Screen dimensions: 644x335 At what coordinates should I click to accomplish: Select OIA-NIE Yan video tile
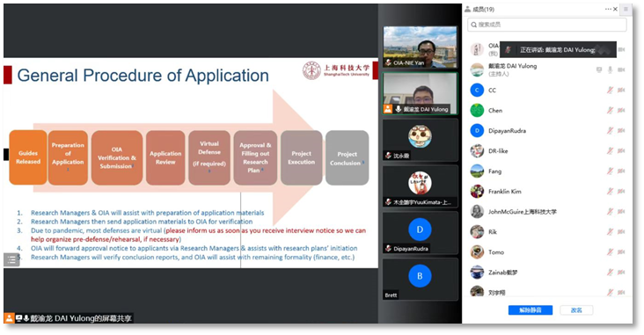pos(420,47)
